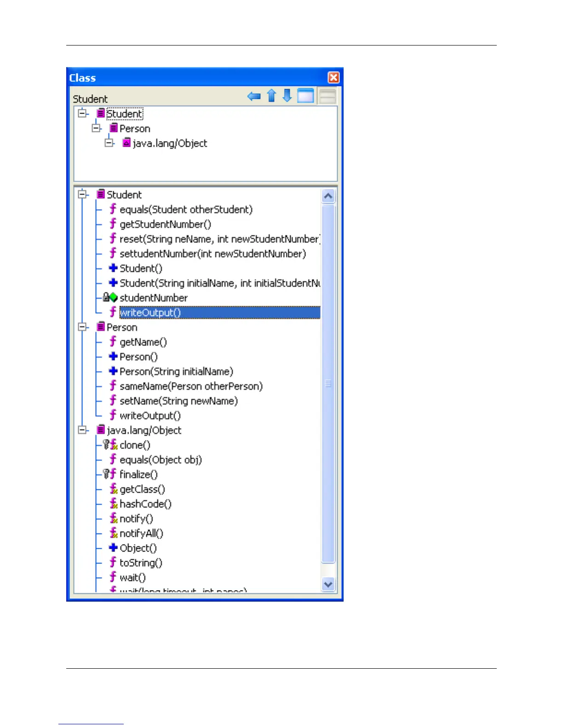Click the blue up arrow icon
The height and width of the screenshot is (728, 563).
pos(271,96)
